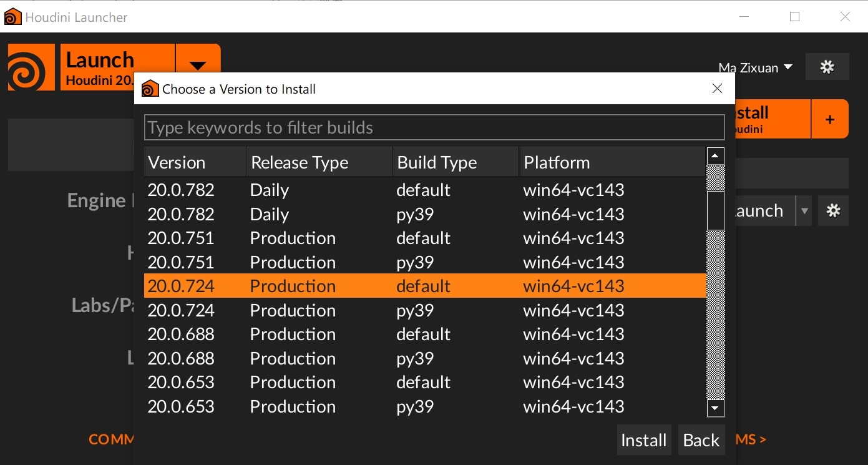Viewport: 868px width, 465px height.
Task: Close the Choose a Version dialog
Action: click(717, 89)
